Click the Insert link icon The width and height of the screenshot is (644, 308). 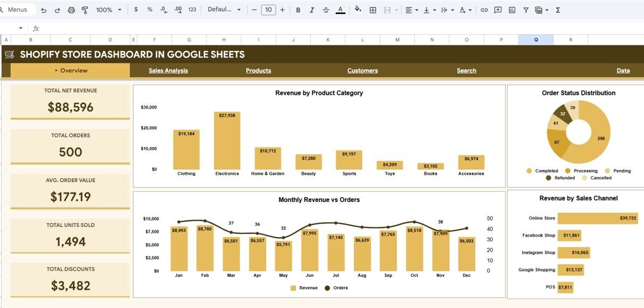pos(484,10)
